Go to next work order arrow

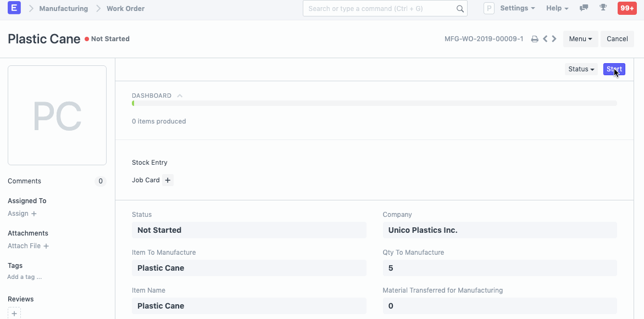[x=554, y=39]
